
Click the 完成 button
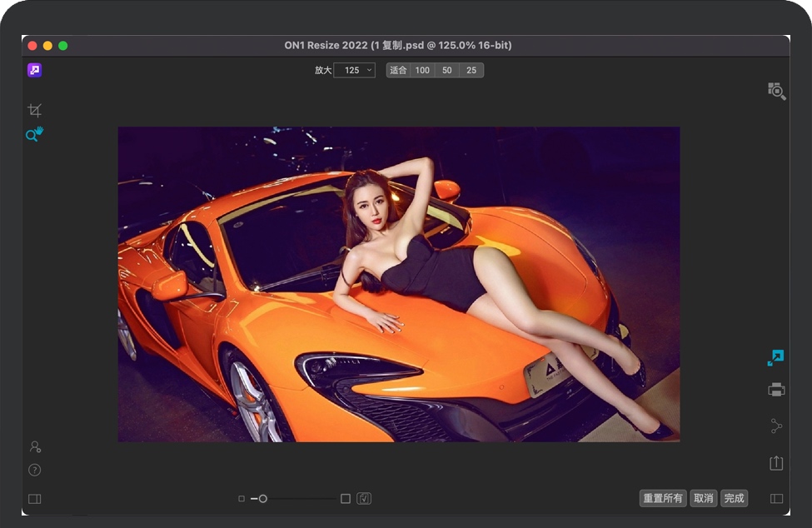pos(735,498)
